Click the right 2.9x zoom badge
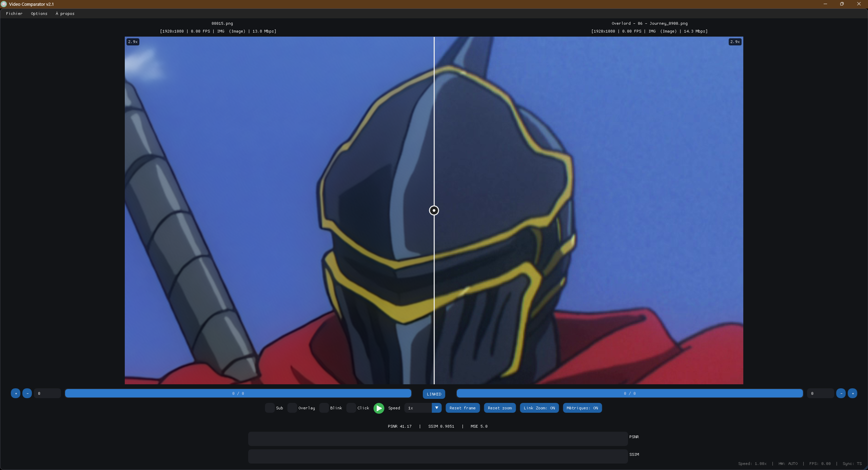This screenshot has width=868, height=470. [735, 42]
